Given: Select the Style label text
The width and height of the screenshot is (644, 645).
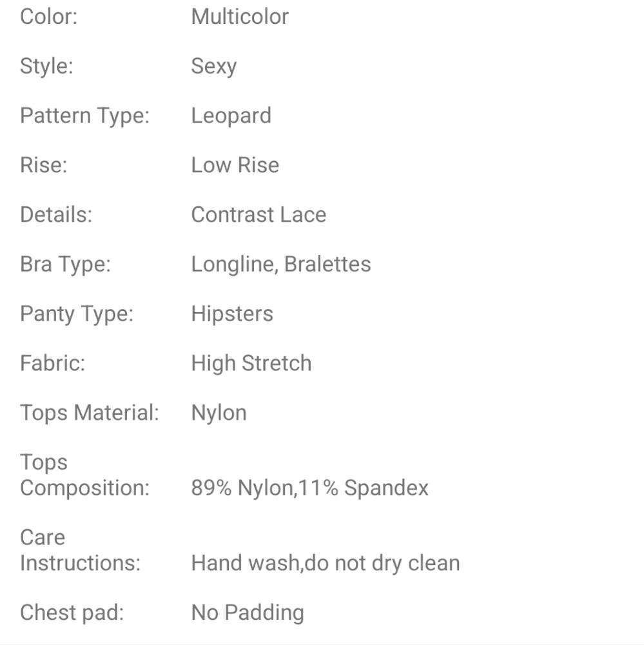Looking at the screenshot, I should tap(46, 66).
